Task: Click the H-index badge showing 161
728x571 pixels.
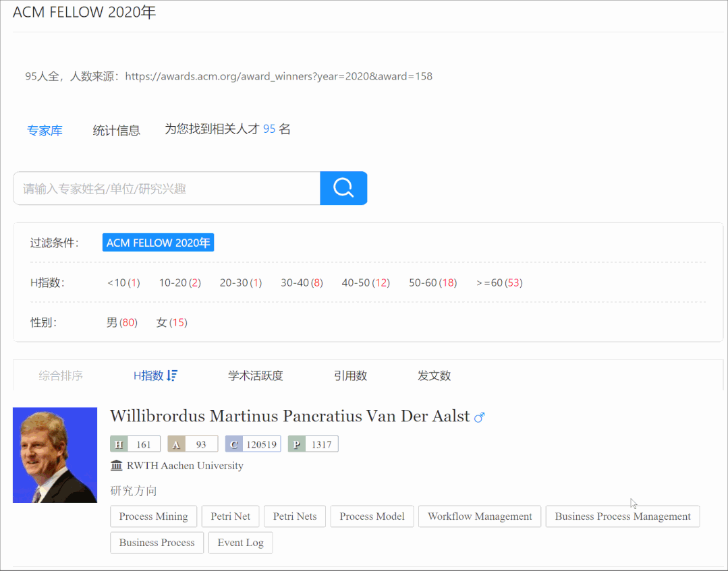Action: click(x=135, y=444)
